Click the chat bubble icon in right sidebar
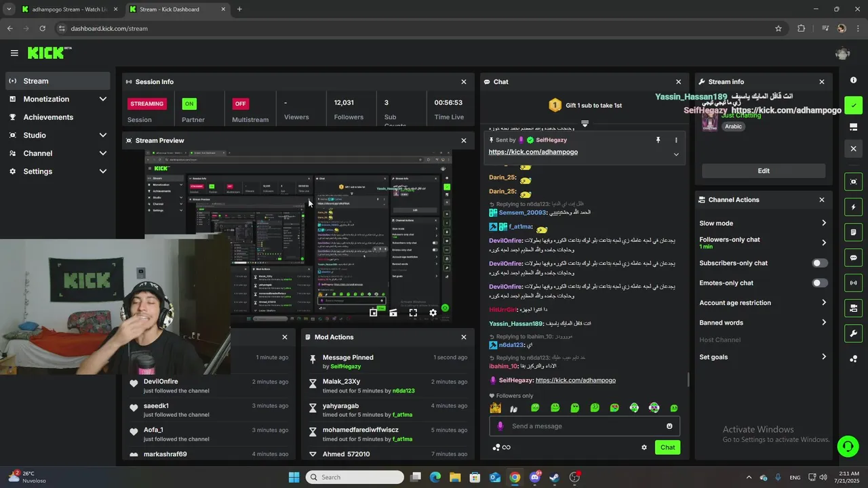 [854, 258]
